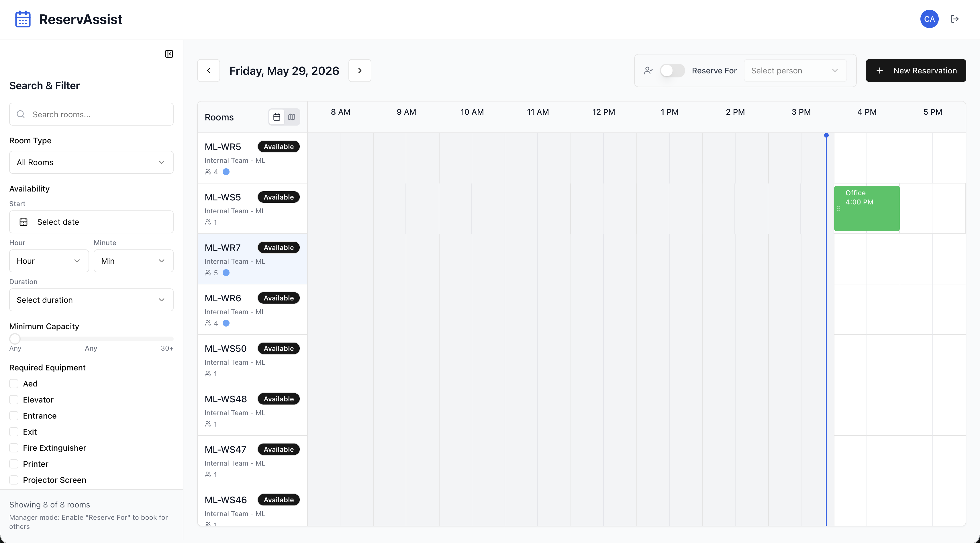Open the CA user avatar

click(x=929, y=19)
